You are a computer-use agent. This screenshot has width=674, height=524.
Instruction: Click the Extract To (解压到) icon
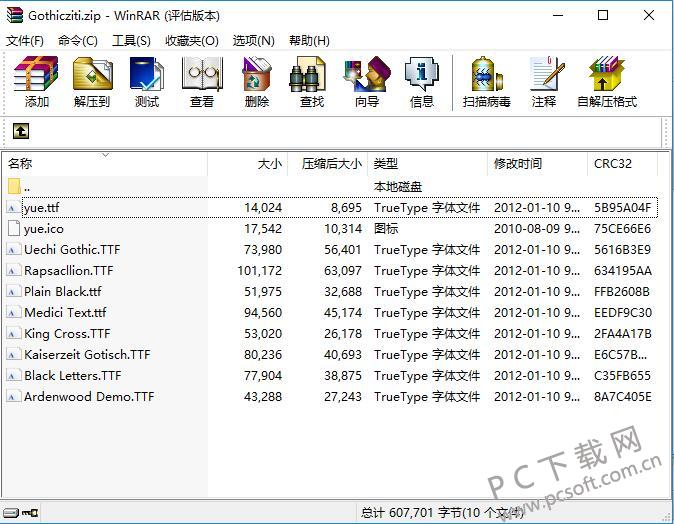pyautogui.click(x=92, y=74)
